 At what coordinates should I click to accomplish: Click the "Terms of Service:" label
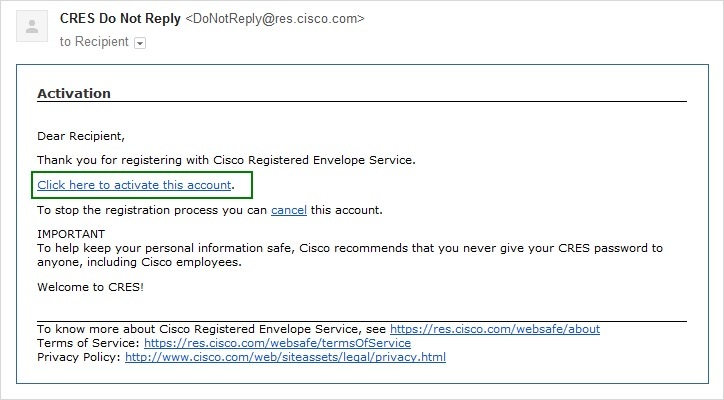click(88, 343)
